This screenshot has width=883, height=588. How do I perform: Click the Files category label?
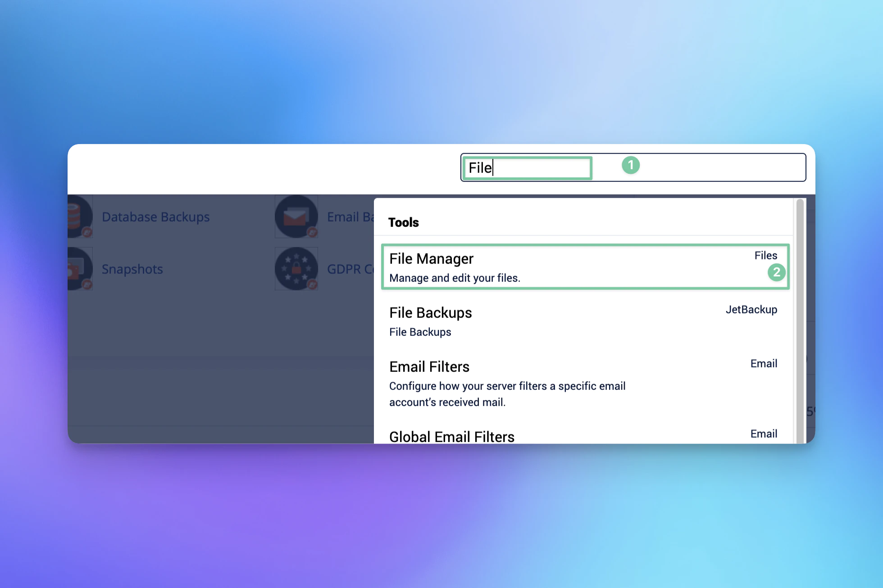765,256
